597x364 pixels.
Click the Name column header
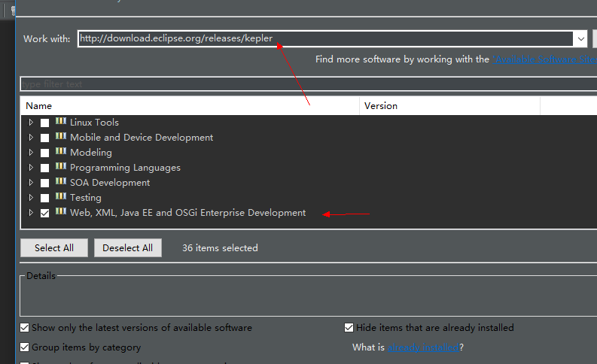coord(190,106)
